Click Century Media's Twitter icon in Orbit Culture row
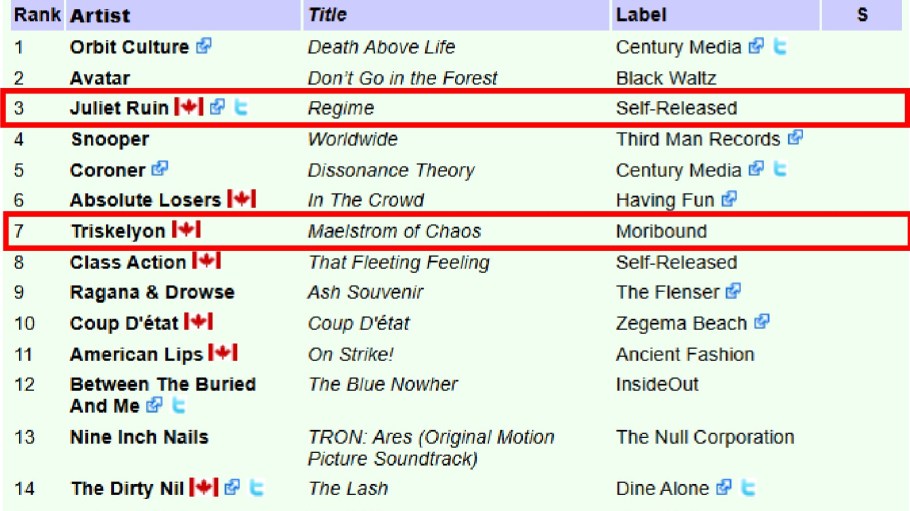This screenshot has height=511, width=910. click(780, 46)
